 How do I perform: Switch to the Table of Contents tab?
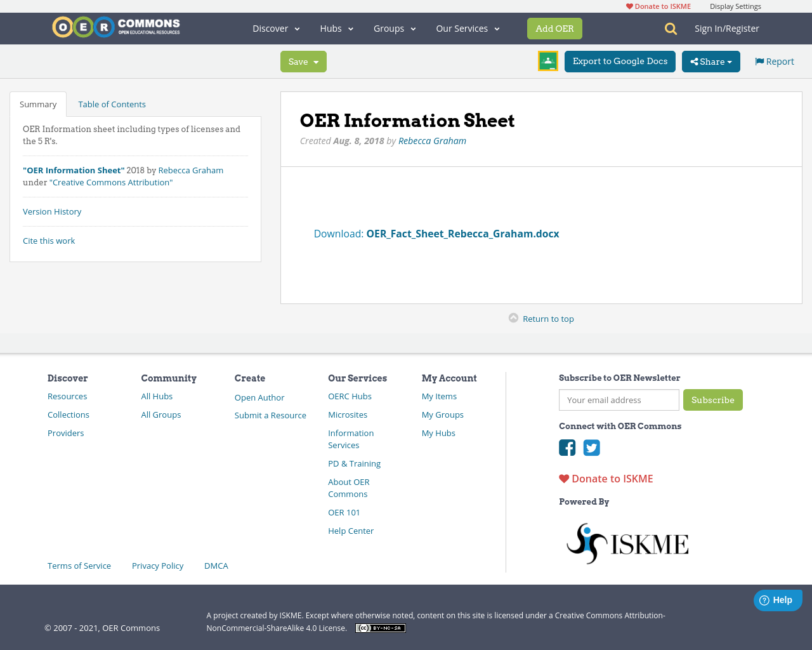pos(112,103)
